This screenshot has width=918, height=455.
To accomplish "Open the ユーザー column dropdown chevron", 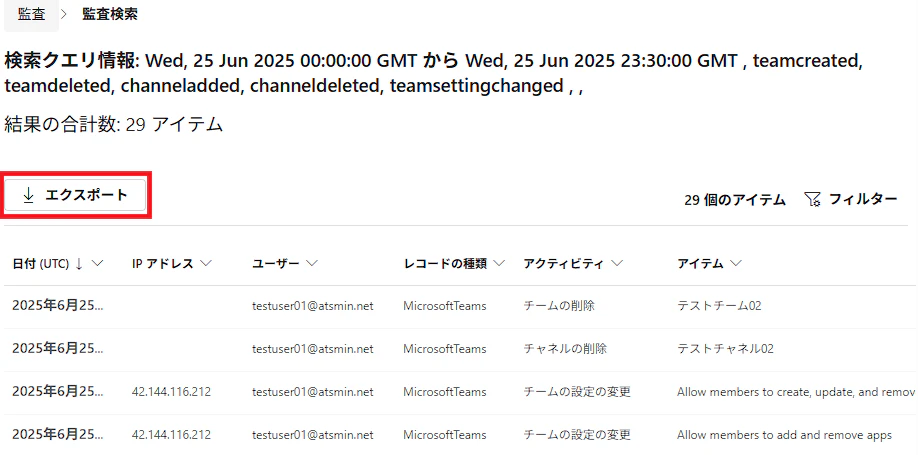I will coord(312,264).
